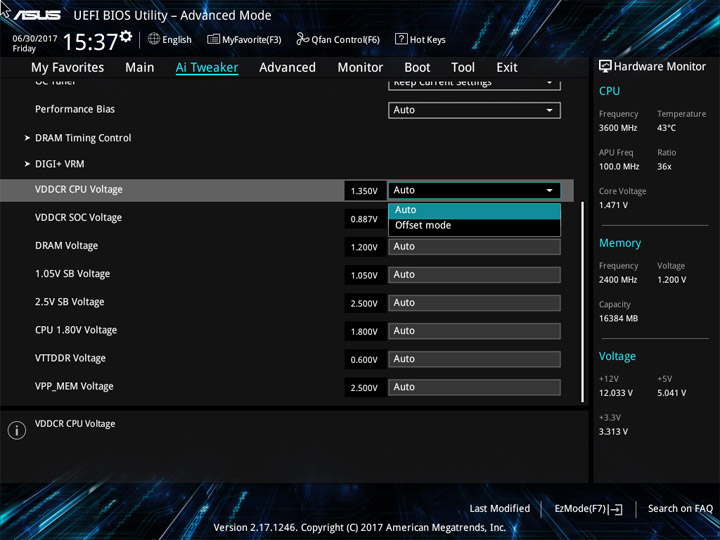
Task: Click the +3.3V 3.313 V reading
Action: pos(613,432)
